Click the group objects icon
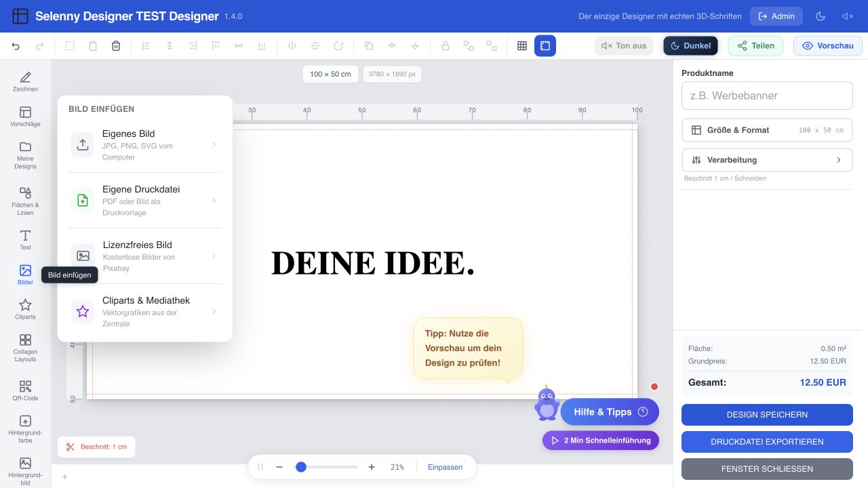Image resolution: width=868 pixels, height=488 pixels. pyautogui.click(x=469, y=46)
